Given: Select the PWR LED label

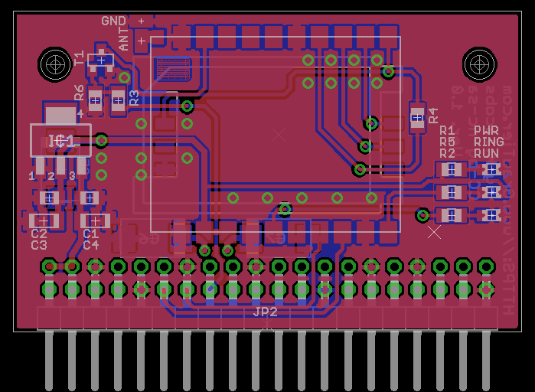Looking at the screenshot, I should tap(486, 130).
